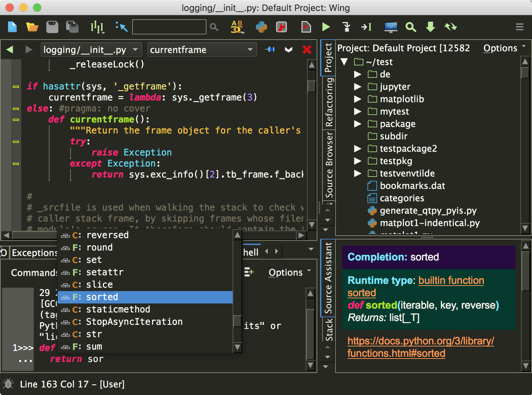Open the sorted runtime type link
Screen dimensions: 532x395
[362, 293]
